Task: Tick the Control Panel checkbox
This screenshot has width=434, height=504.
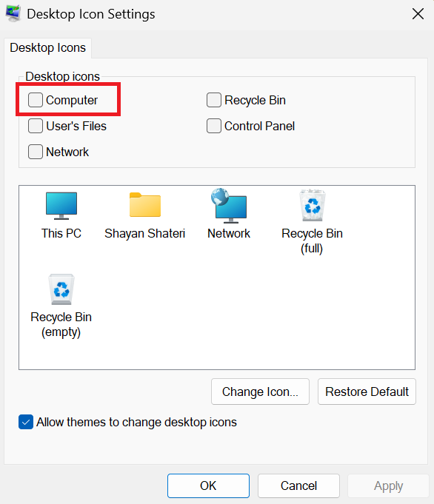Action: (x=214, y=126)
